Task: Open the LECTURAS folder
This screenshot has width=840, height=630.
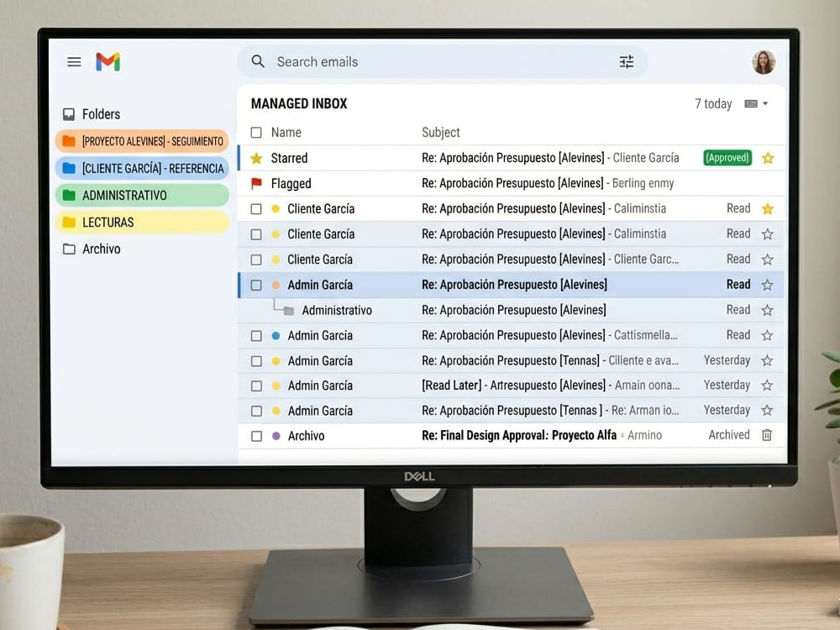Action: [x=142, y=222]
